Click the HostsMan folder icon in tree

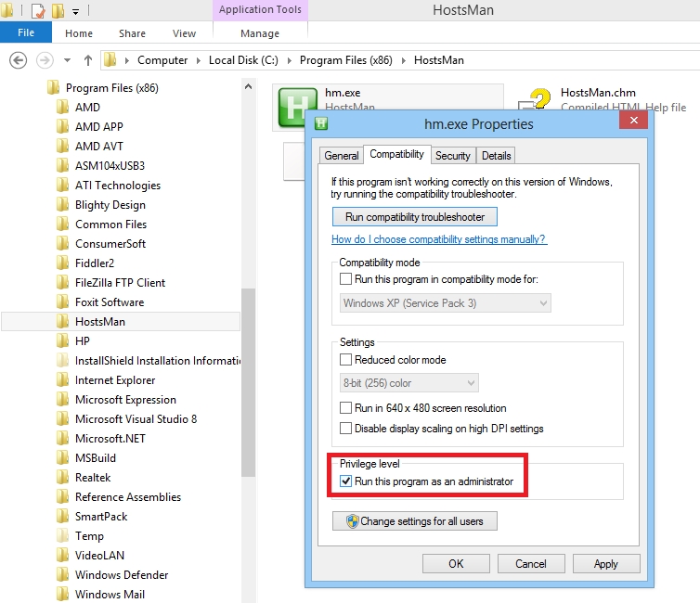point(62,322)
